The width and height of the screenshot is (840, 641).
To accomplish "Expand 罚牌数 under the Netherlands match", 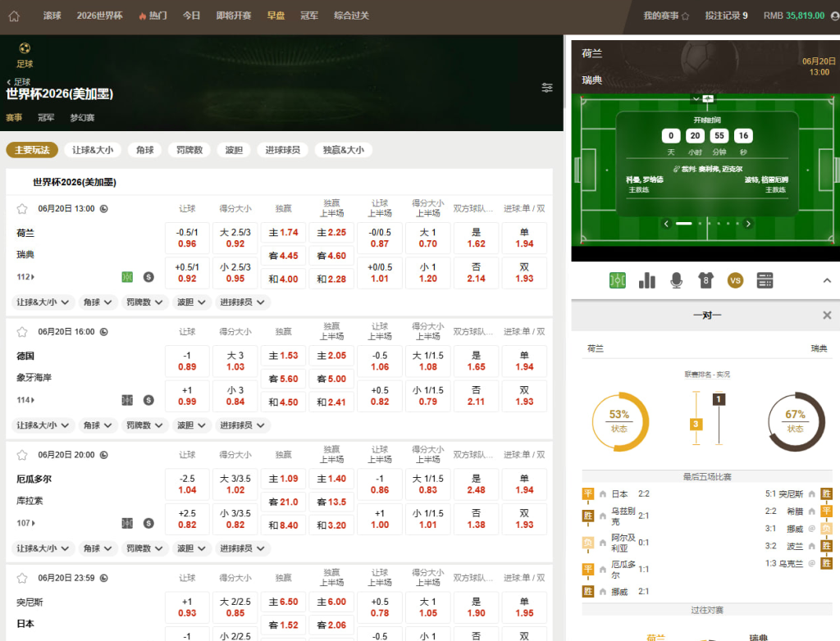I will coord(144,302).
